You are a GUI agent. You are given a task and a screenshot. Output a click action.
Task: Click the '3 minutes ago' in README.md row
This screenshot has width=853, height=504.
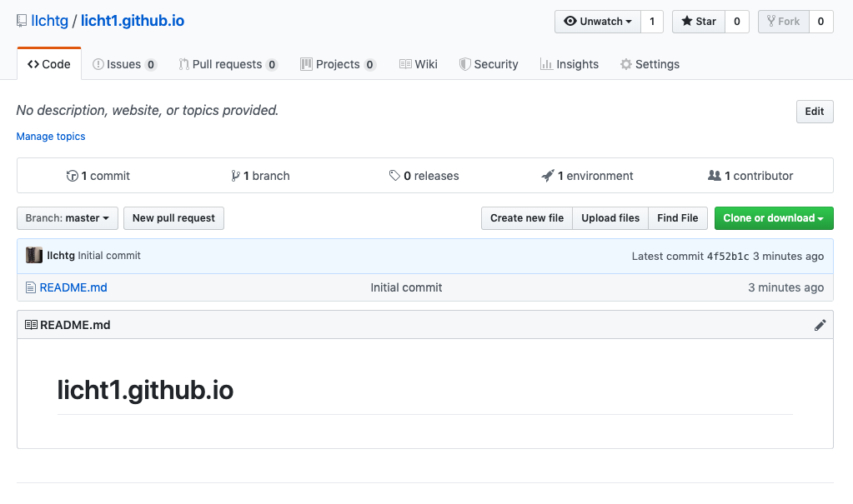[x=785, y=287]
